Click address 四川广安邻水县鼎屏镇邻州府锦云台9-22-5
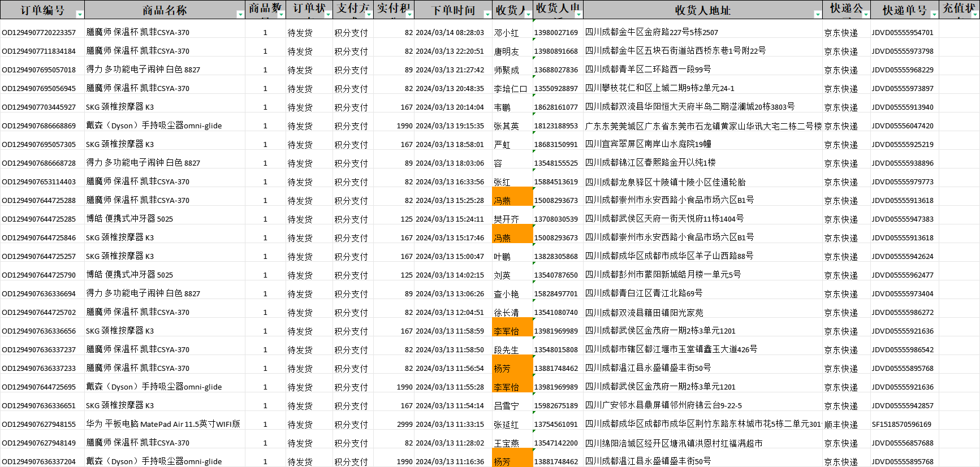 tap(663, 405)
